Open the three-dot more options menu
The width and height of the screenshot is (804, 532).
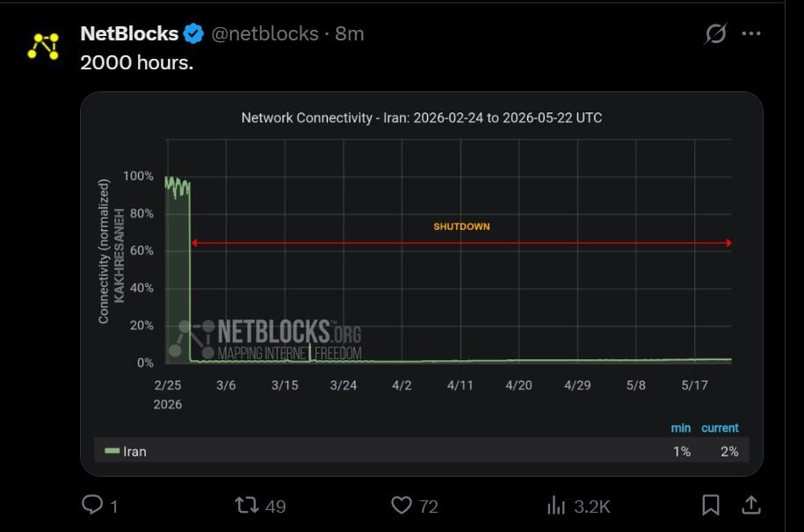751,34
